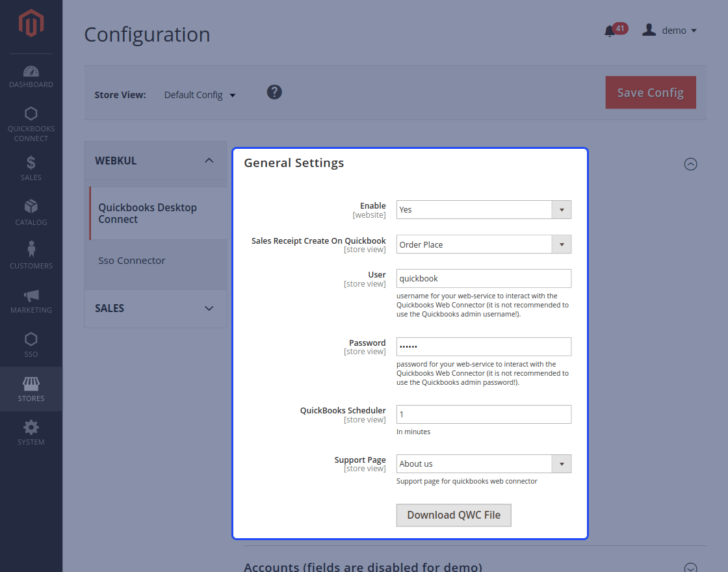728x572 pixels.
Task: Click the Download QWC File button
Action: coord(454,515)
